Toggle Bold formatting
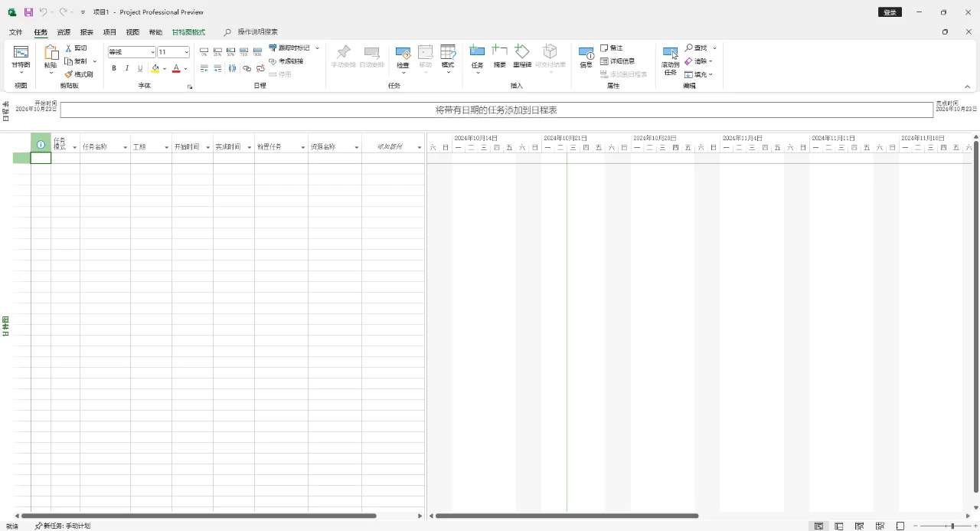 (114, 68)
